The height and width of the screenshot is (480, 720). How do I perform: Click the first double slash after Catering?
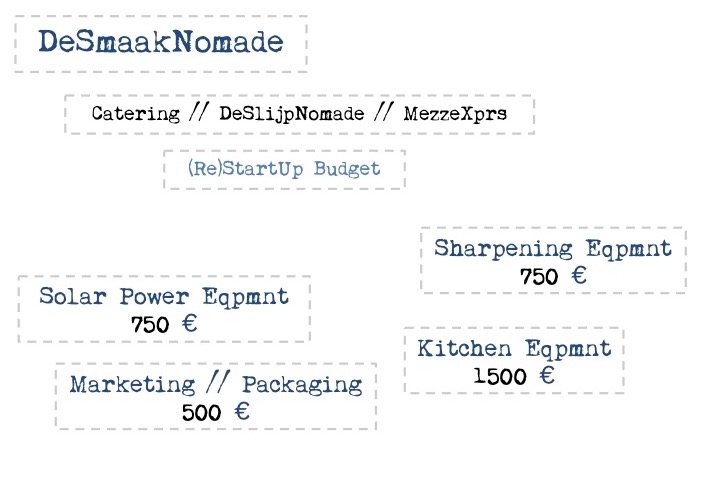tap(199, 112)
